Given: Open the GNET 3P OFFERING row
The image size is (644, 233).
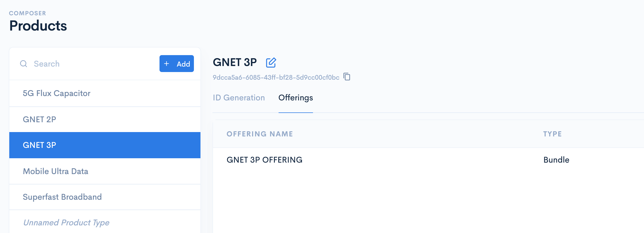Looking at the screenshot, I should 428,160.
